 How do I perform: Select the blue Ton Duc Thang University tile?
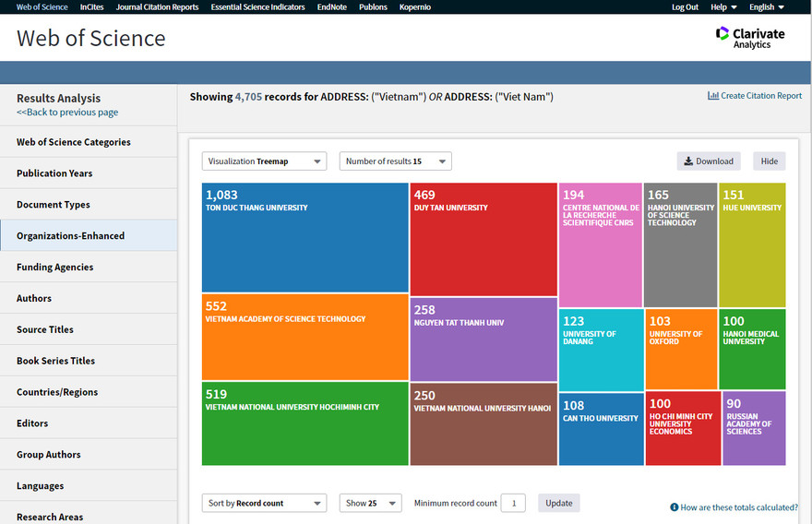304,238
